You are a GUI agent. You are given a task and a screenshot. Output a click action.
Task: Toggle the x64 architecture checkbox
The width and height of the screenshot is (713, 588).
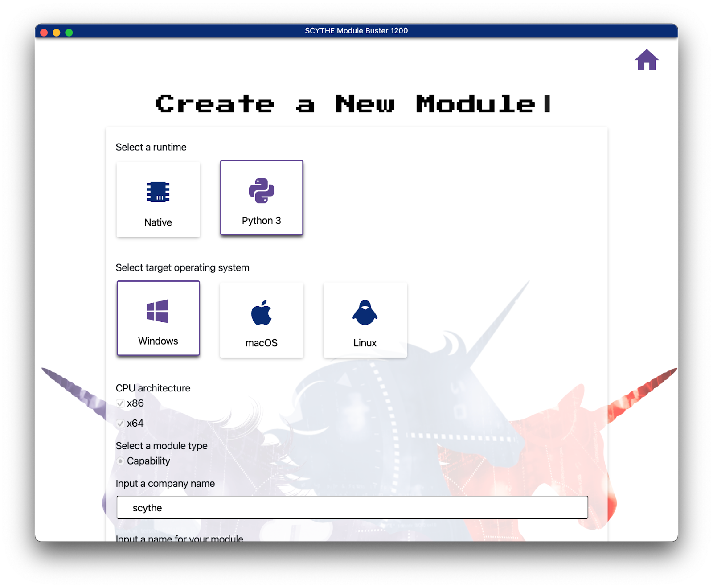120,424
